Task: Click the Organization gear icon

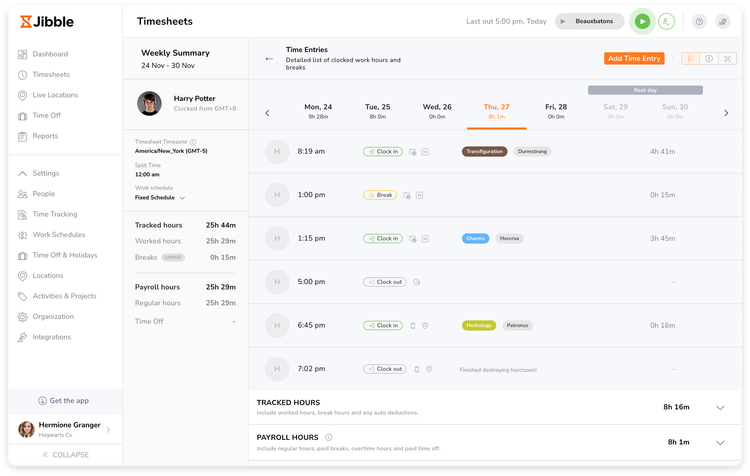Action: point(22,317)
